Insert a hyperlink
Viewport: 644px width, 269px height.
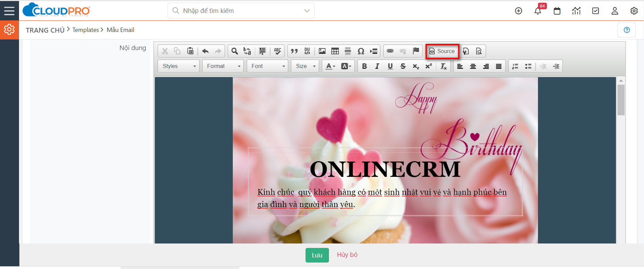390,51
